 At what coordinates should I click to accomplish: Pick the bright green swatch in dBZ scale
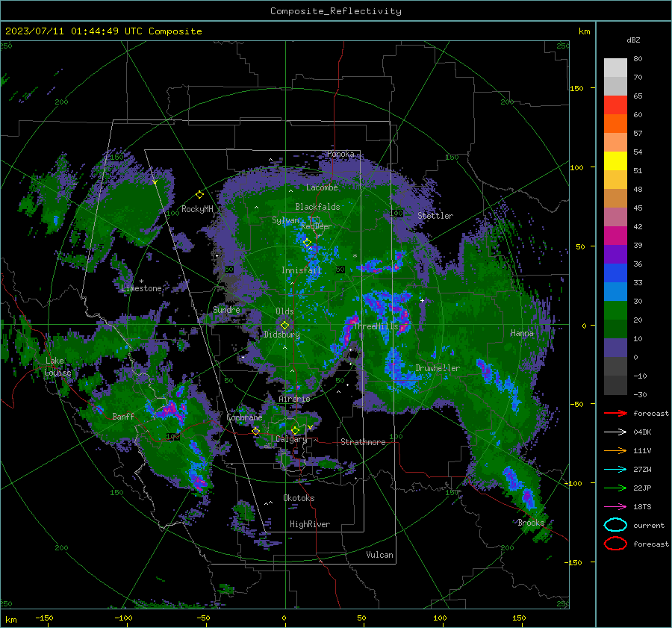(615, 310)
